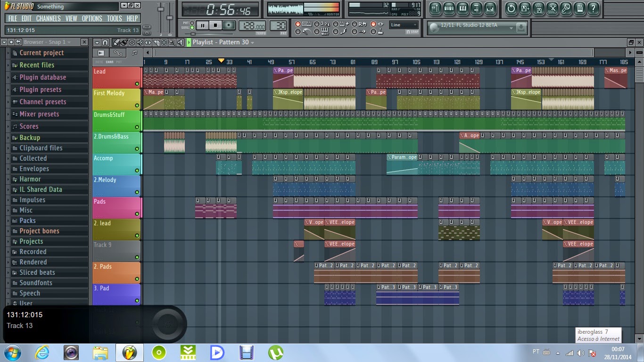This screenshot has height=362, width=644.
Task: Toggle the metronome option
Action: (297, 32)
